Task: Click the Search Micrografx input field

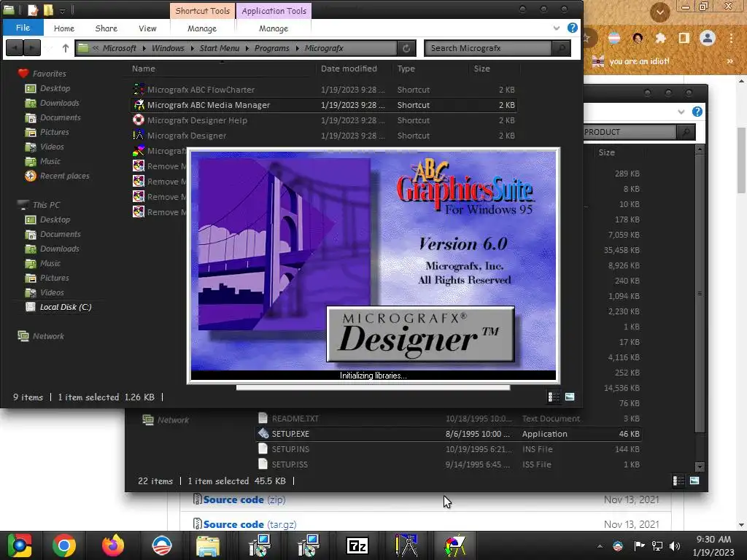Action: point(489,48)
